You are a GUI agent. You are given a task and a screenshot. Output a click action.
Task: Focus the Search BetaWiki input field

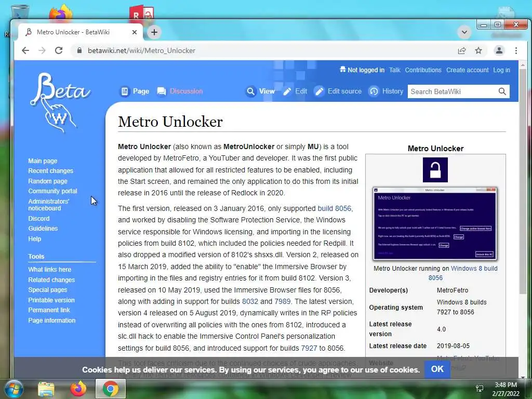(453, 91)
